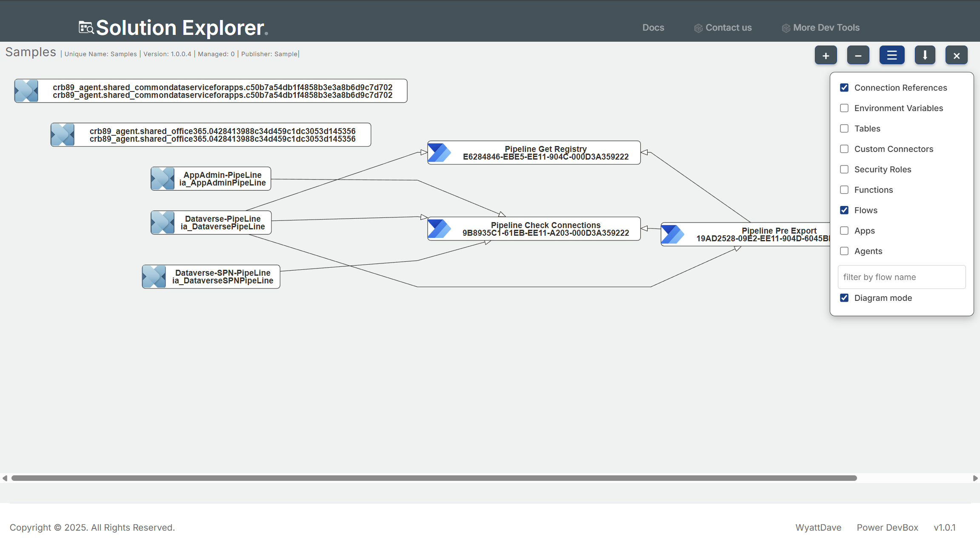Click the Contact us link

tap(728, 28)
